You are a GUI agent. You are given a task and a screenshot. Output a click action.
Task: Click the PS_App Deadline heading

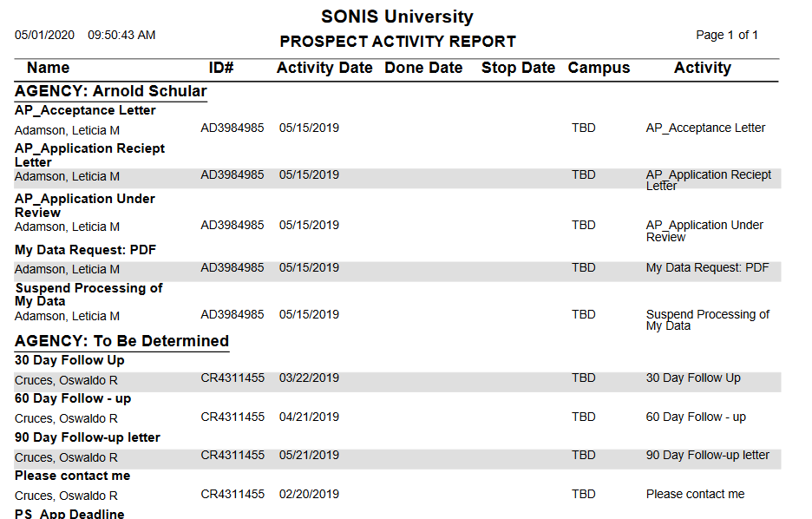pyautogui.click(x=69, y=514)
